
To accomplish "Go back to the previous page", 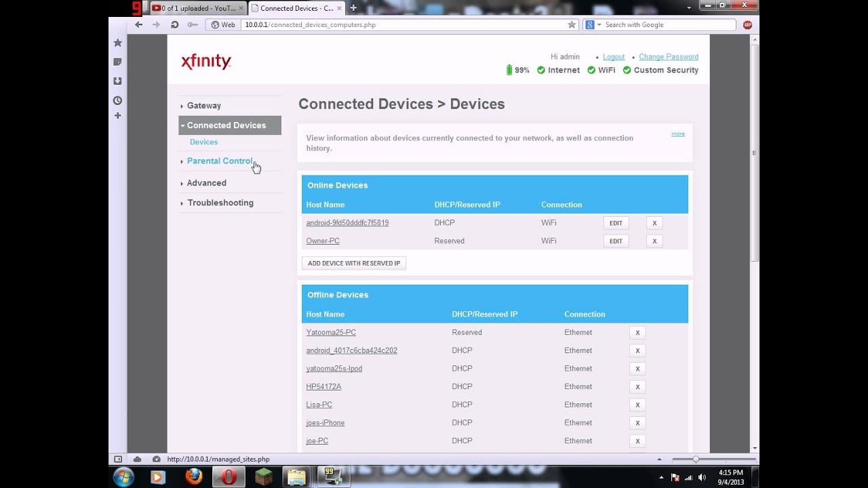I will pos(139,24).
